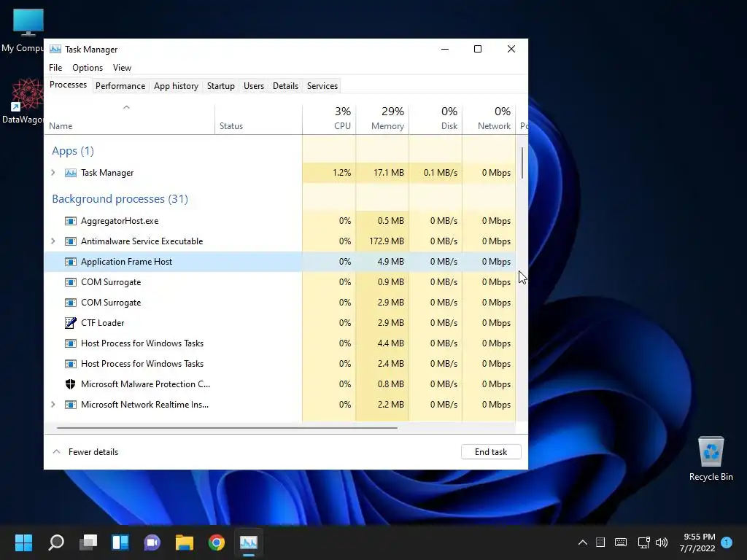
Task: Expand Antimalware Service Executable process
Action: coord(53,241)
